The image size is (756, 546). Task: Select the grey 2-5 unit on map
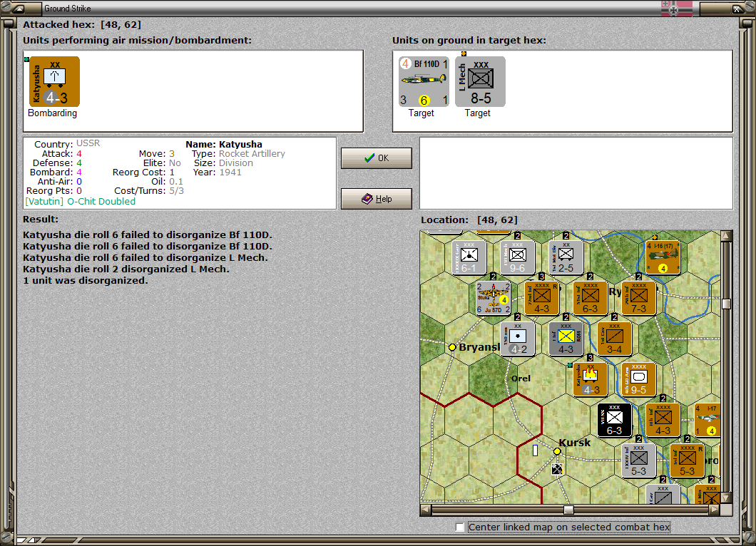[566, 257]
